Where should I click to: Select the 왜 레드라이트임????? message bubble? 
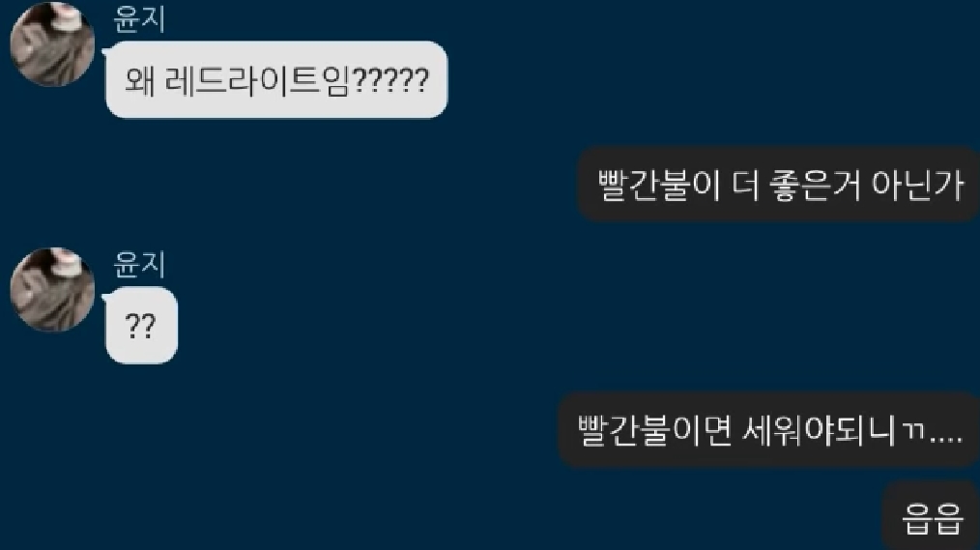click(x=276, y=79)
